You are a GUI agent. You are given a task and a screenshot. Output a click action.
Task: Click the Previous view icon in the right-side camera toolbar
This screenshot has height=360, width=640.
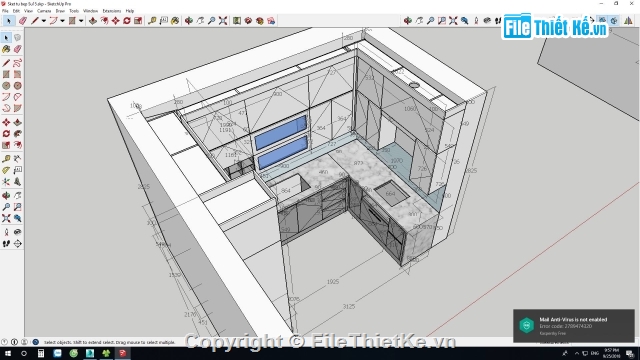(464, 20)
